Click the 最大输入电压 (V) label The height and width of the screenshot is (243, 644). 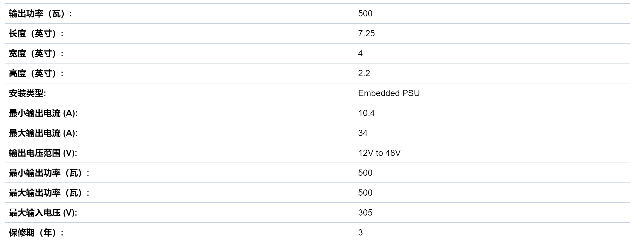click(43, 213)
